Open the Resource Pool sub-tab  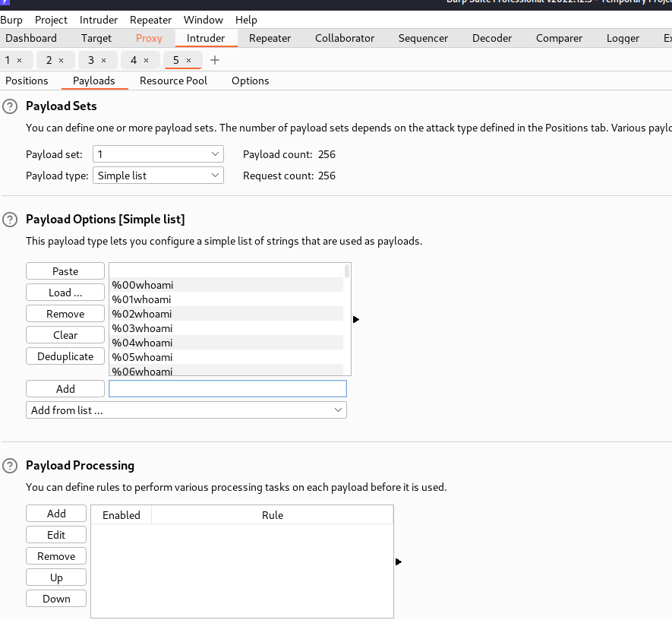(173, 81)
